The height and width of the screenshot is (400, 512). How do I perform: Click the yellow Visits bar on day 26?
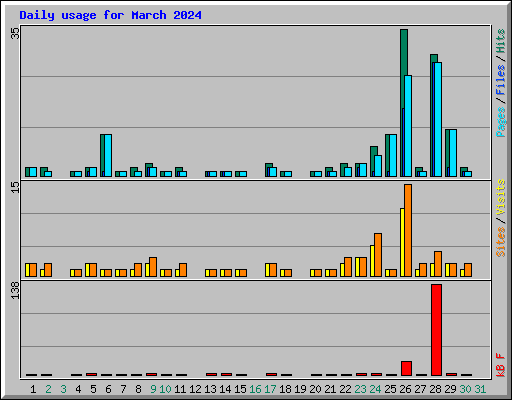pos(402,242)
